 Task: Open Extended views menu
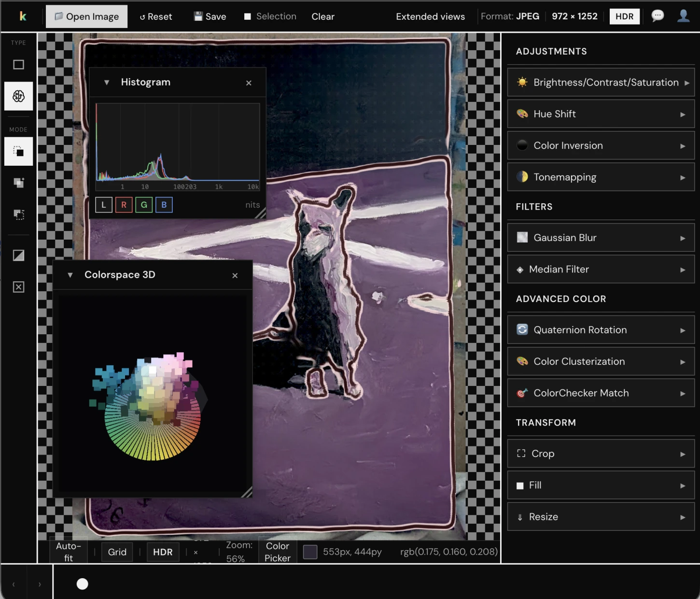coord(430,16)
